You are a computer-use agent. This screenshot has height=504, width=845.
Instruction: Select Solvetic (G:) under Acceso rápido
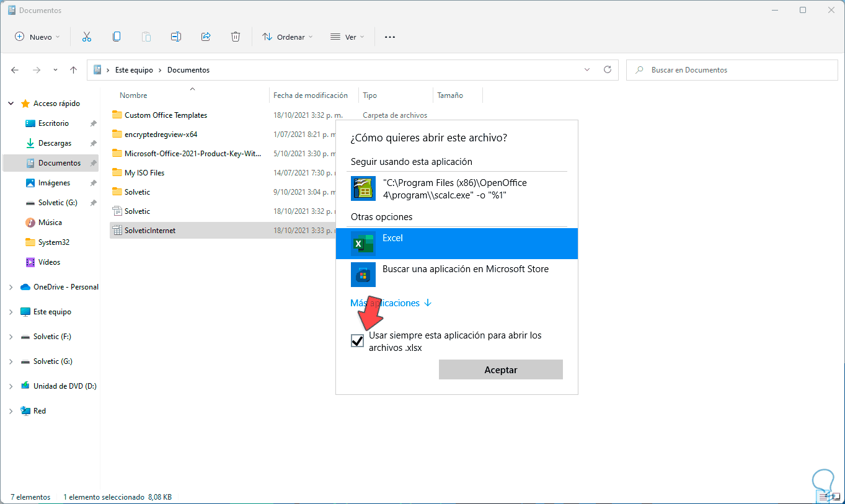click(58, 203)
